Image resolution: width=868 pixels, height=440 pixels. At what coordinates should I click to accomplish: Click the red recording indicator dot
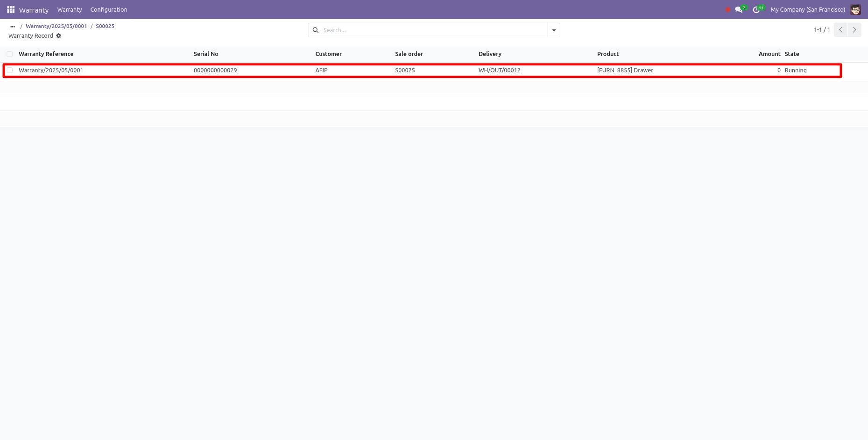point(727,9)
